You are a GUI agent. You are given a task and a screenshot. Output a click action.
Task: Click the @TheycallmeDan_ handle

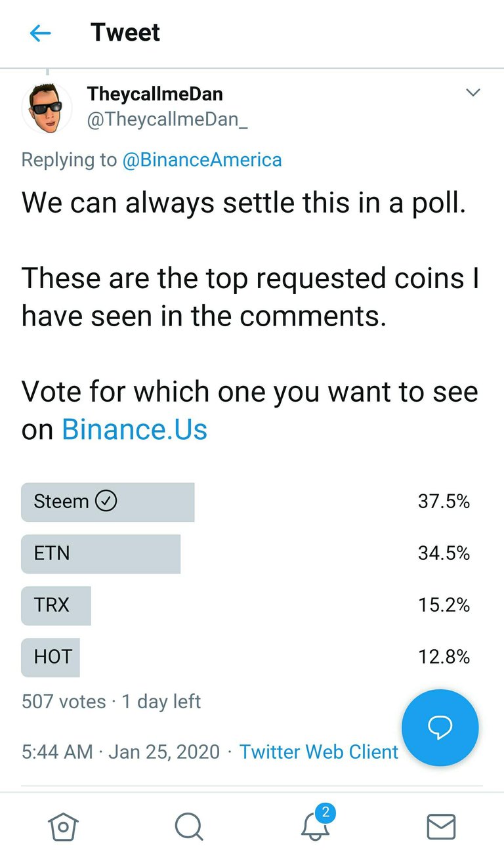(x=167, y=121)
